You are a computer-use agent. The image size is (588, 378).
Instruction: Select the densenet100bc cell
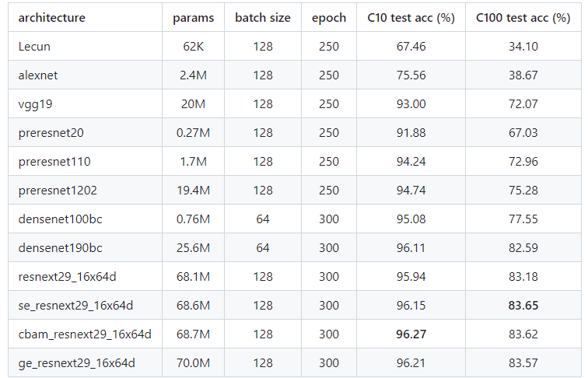coord(60,219)
